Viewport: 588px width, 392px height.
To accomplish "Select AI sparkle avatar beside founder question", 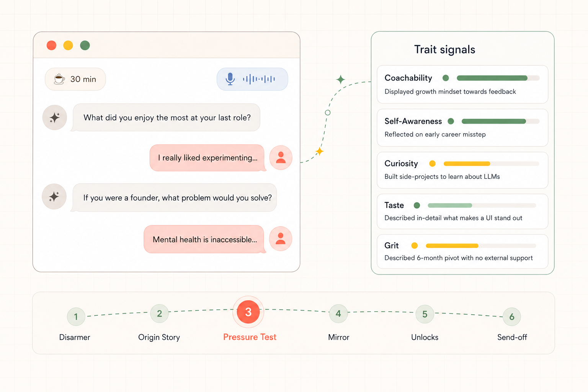I will click(x=54, y=196).
